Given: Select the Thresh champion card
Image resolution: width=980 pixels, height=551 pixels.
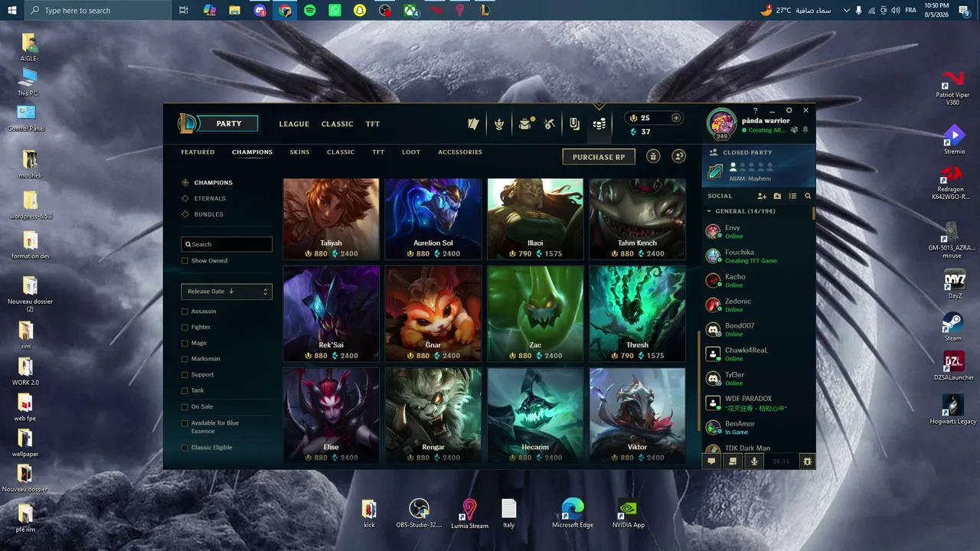Looking at the screenshot, I should (x=637, y=314).
